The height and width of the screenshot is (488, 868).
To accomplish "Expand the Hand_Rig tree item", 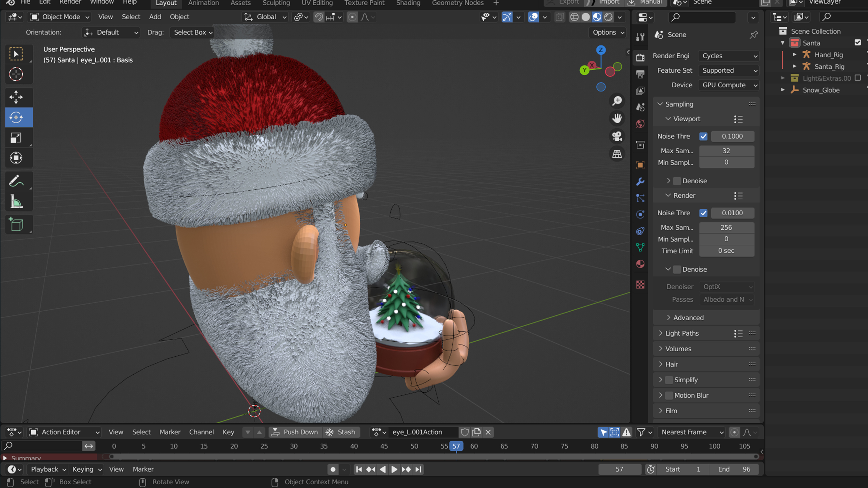I will point(795,55).
